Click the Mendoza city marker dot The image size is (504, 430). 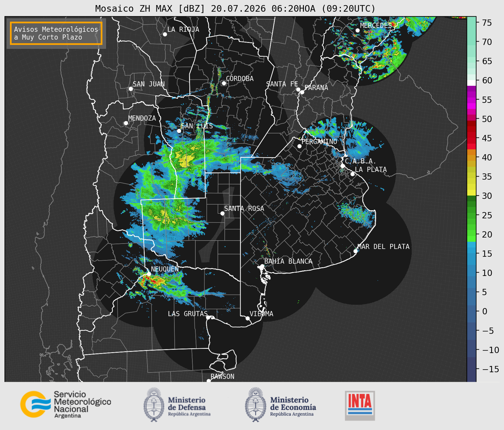(126, 123)
